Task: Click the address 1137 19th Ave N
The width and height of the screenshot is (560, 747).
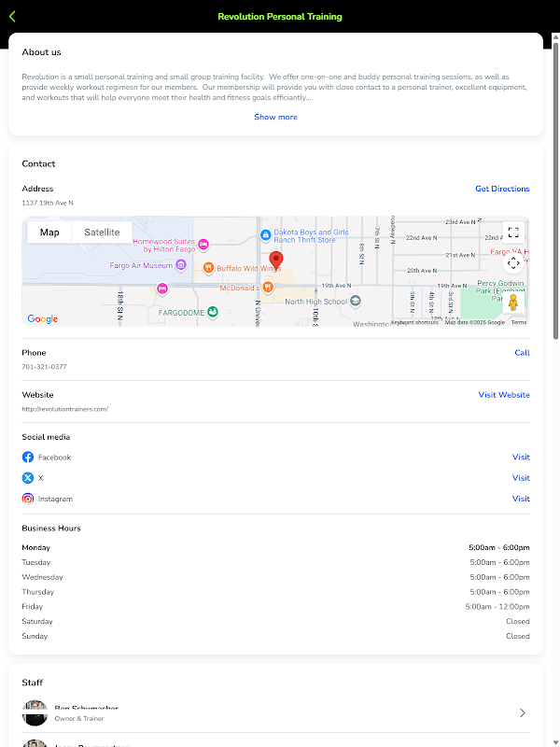Action: [48, 203]
